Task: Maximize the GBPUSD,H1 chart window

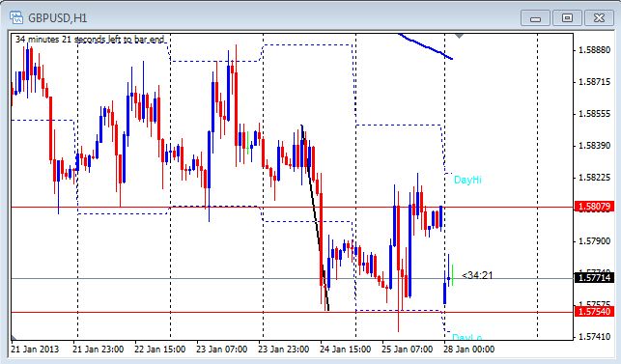Action: click(x=567, y=18)
